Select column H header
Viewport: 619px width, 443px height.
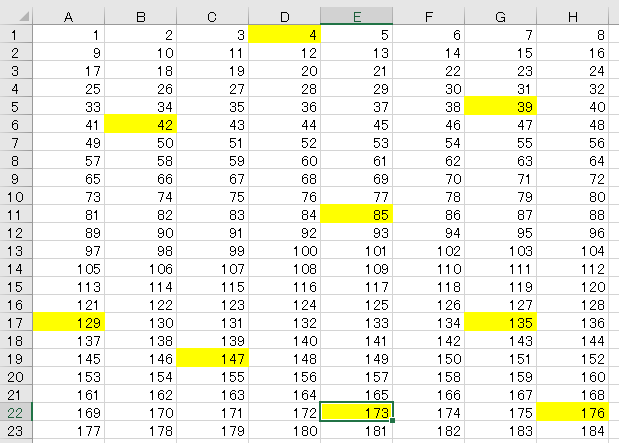573,16
